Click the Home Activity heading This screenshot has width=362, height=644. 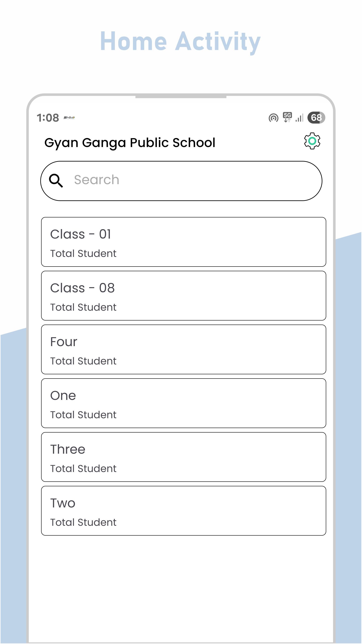click(x=180, y=41)
